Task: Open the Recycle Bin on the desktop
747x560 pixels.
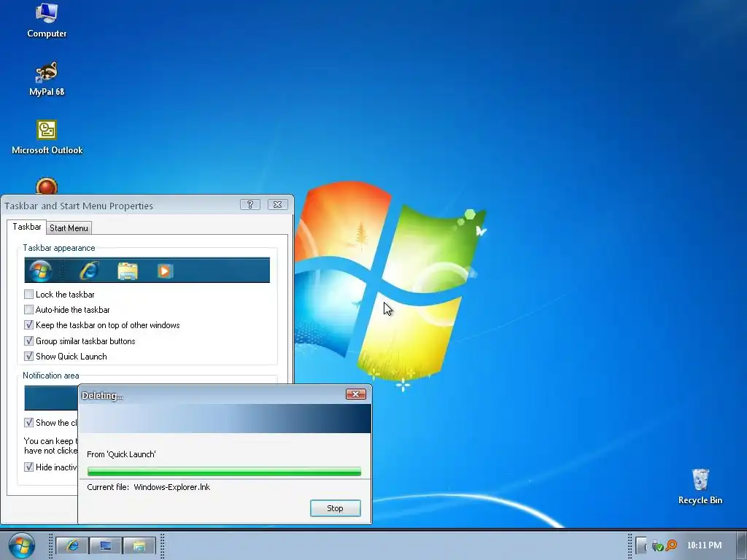Action: click(x=700, y=486)
